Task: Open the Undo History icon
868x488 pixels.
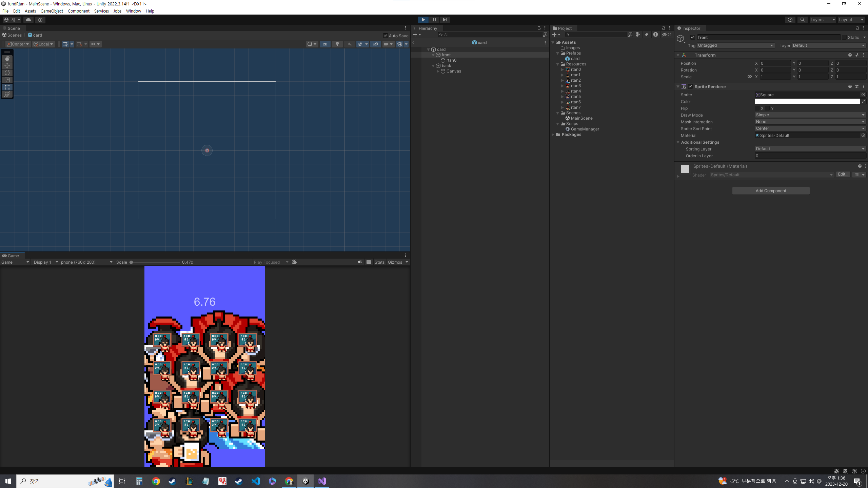Action: point(790,20)
